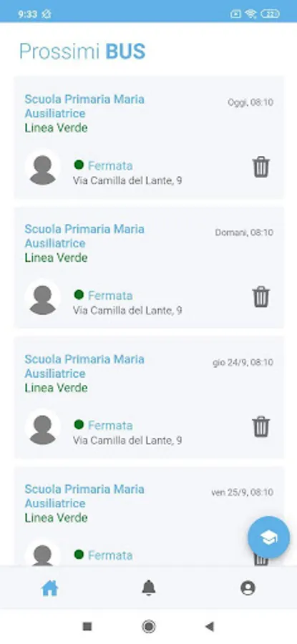The image size is (297, 644).
Task: Tap trash icon for gio 24/9 ride
Action: pyautogui.click(x=261, y=426)
